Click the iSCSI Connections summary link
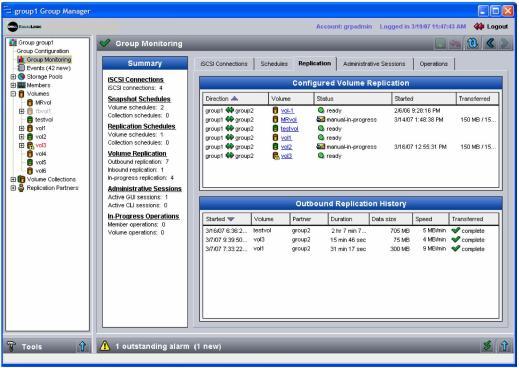The width and height of the screenshot is (519, 368). (x=135, y=79)
